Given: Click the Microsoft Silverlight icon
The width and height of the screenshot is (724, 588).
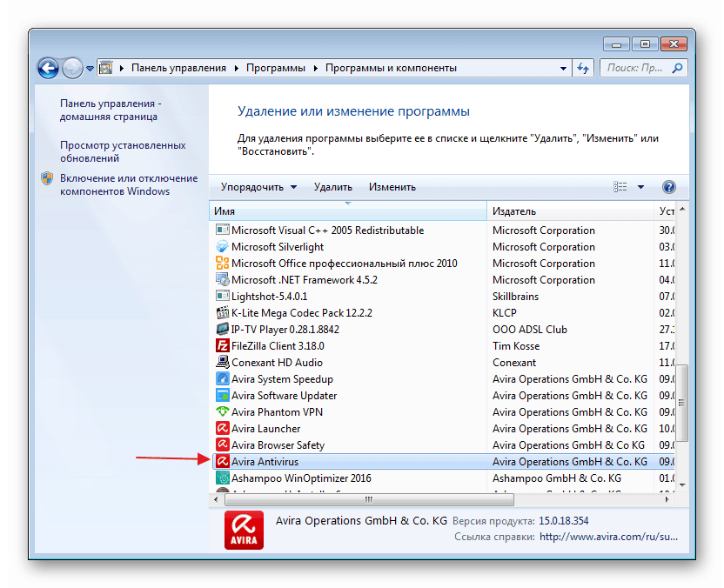Looking at the screenshot, I should [x=223, y=246].
